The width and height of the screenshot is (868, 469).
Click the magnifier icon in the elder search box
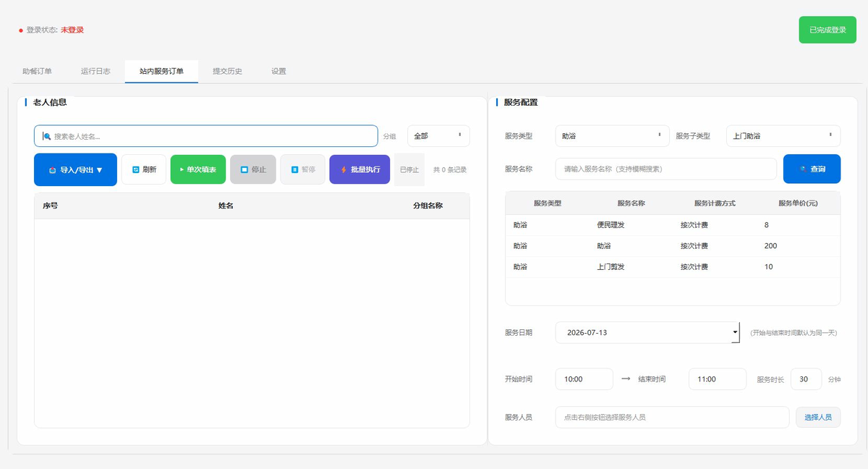[47, 136]
